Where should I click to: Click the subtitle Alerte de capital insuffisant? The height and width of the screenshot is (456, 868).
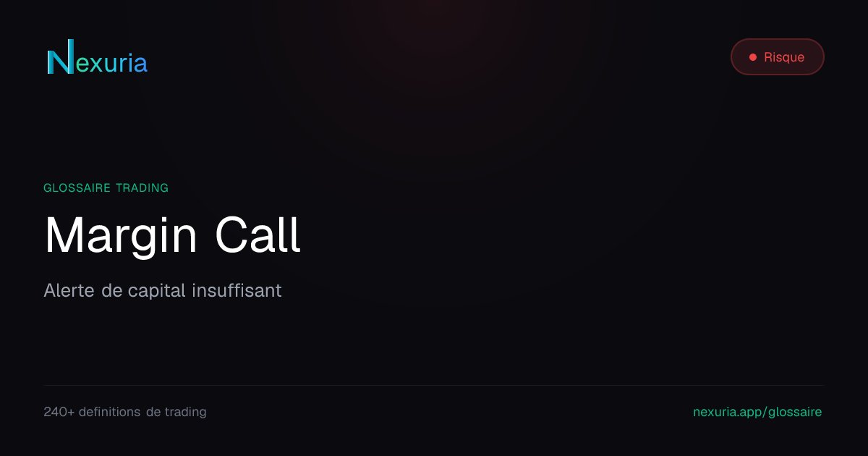[x=163, y=291]
